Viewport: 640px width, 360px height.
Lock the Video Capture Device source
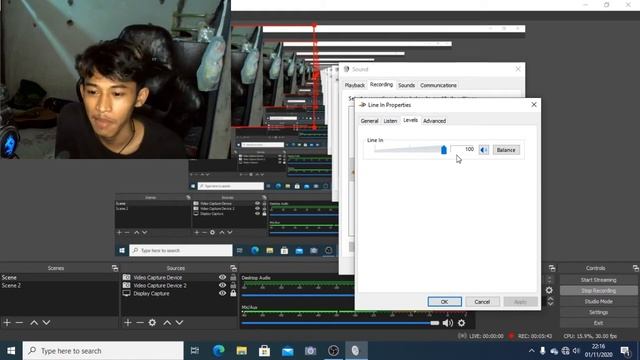pos(233,277)
